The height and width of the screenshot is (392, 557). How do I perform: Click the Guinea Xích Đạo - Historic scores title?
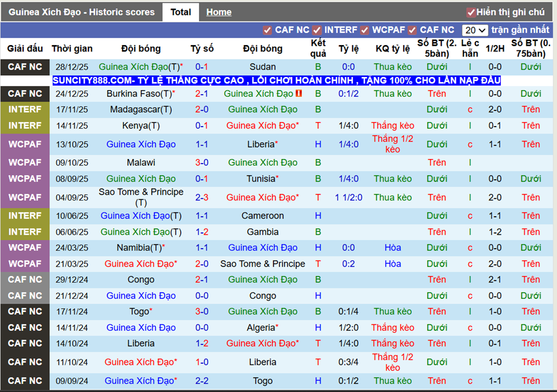point(82,12)
